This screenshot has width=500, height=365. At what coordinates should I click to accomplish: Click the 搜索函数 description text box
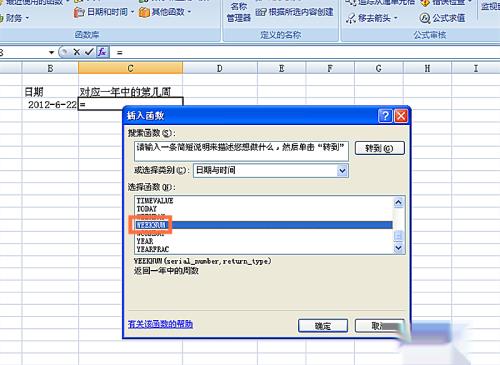[x=241, y=151]
